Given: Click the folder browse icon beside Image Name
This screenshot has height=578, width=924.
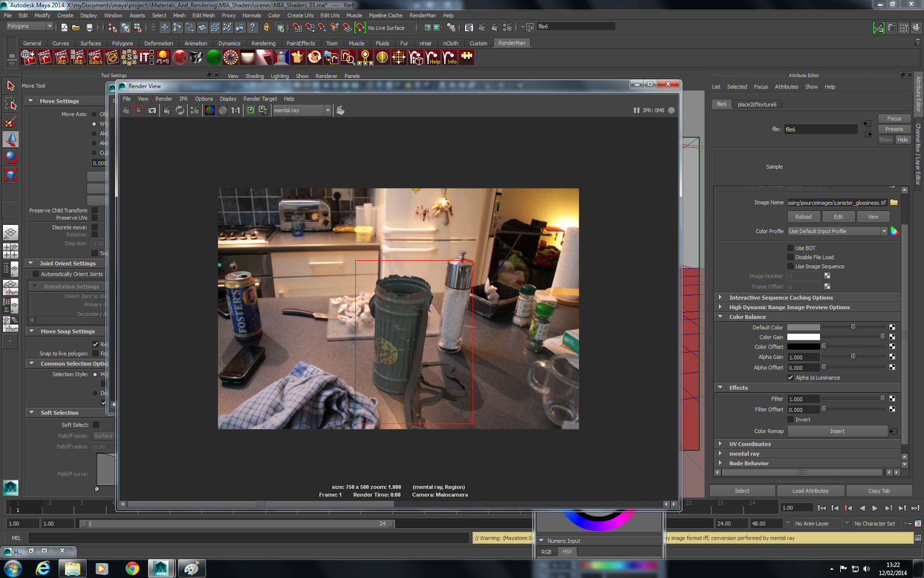Looking at the screenshot, I should tap(894, 202).
